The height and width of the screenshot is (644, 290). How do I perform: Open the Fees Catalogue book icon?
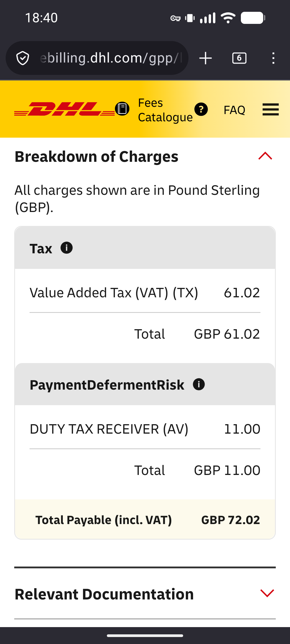pos(122,109)
